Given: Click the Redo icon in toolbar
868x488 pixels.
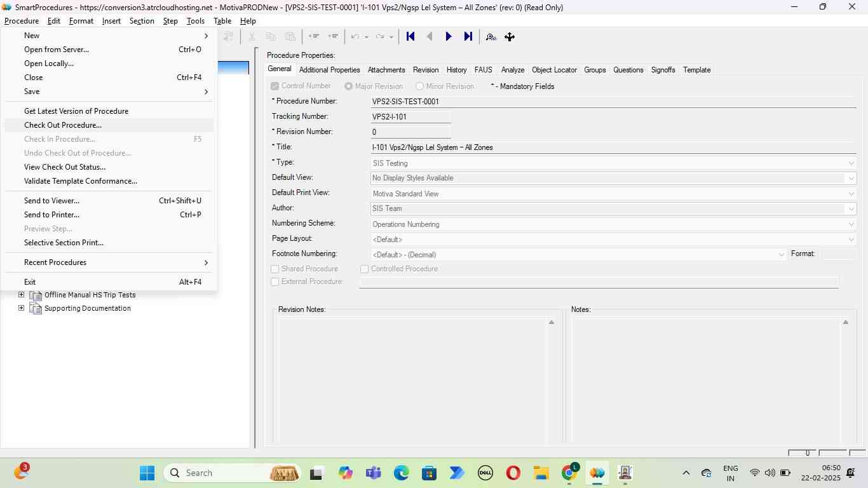Looking at the screenshot, I should click(x=380, y=37).
